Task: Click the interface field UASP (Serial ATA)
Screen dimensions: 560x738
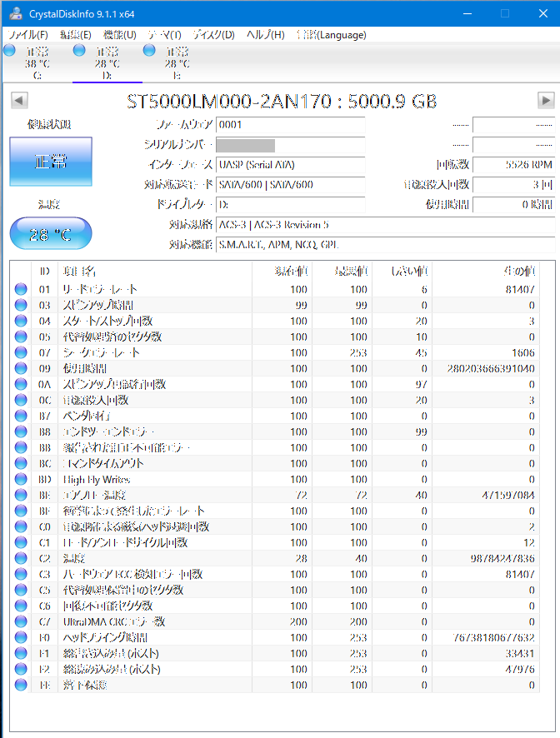Action: click(290, 165)
